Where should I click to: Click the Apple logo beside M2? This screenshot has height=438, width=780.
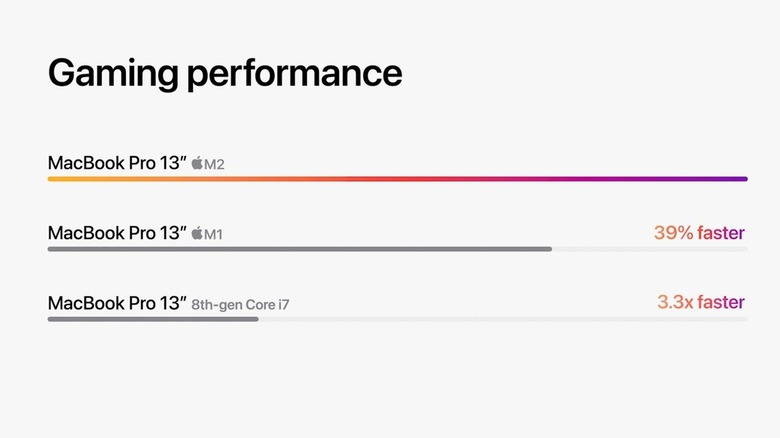[197, 162]
